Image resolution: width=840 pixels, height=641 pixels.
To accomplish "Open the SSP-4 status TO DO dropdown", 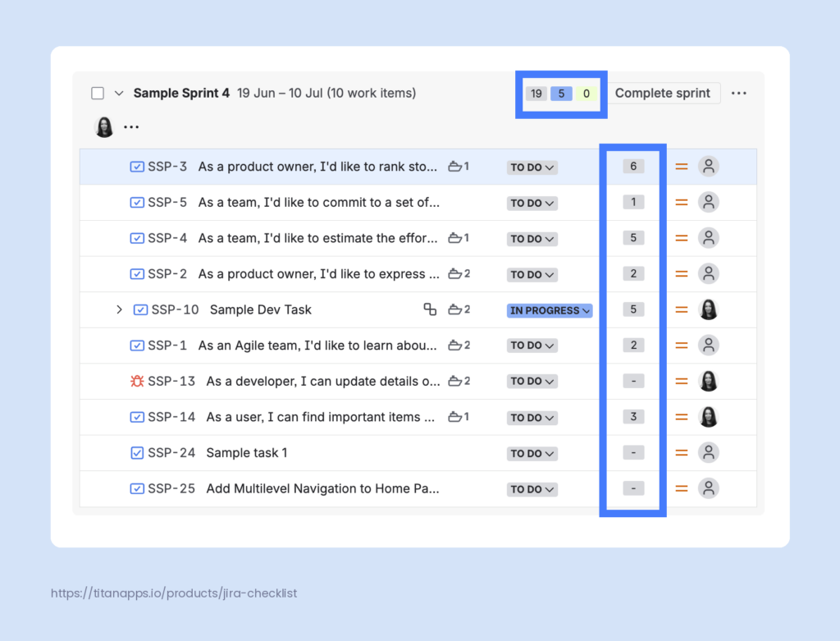I will (532, 239).
